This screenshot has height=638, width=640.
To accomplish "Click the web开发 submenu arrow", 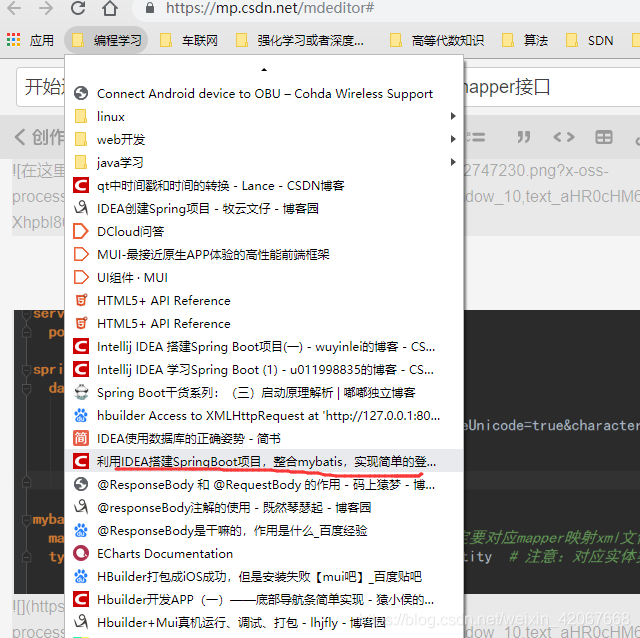I will click(453, 139).
